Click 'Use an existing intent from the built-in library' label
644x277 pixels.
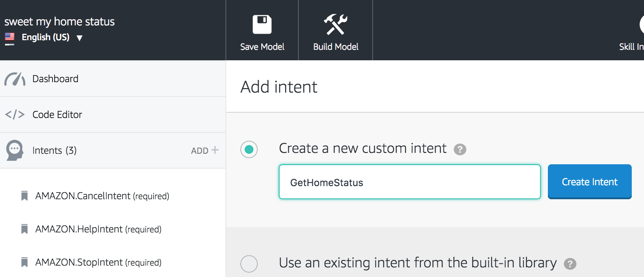pyautogui.click(x=418, y=263)
